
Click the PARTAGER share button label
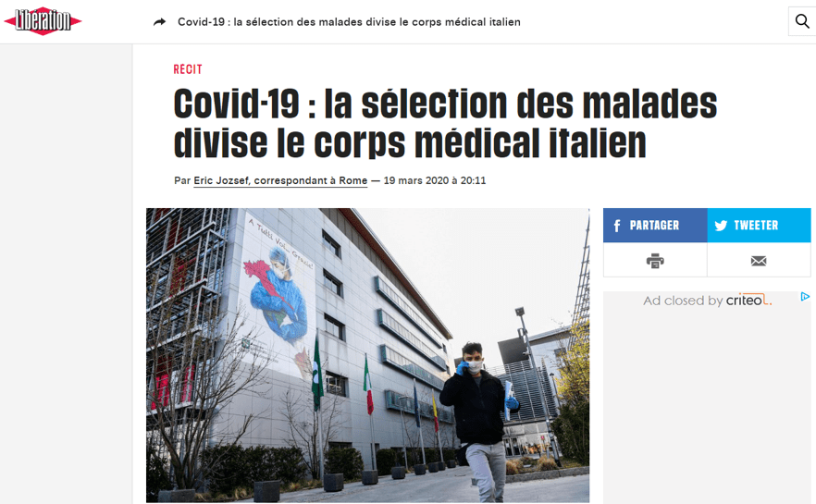coord(654,226)
